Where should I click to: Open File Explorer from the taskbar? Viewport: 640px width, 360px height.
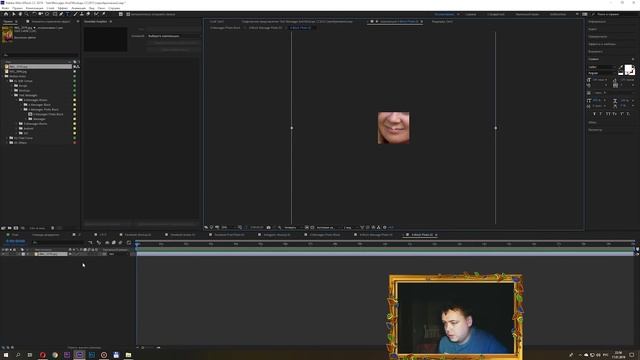tap(128, 355)
